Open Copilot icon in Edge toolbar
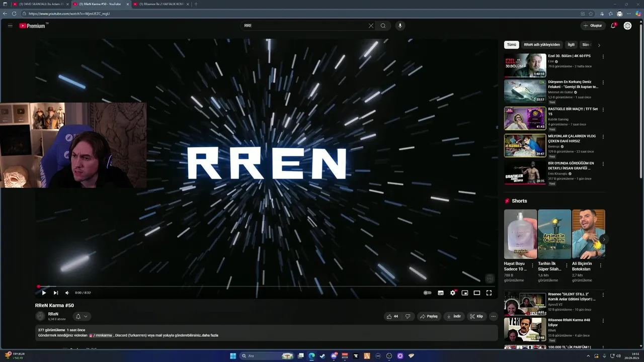Screen dimensions: 644x362 (x=638, y=14)
